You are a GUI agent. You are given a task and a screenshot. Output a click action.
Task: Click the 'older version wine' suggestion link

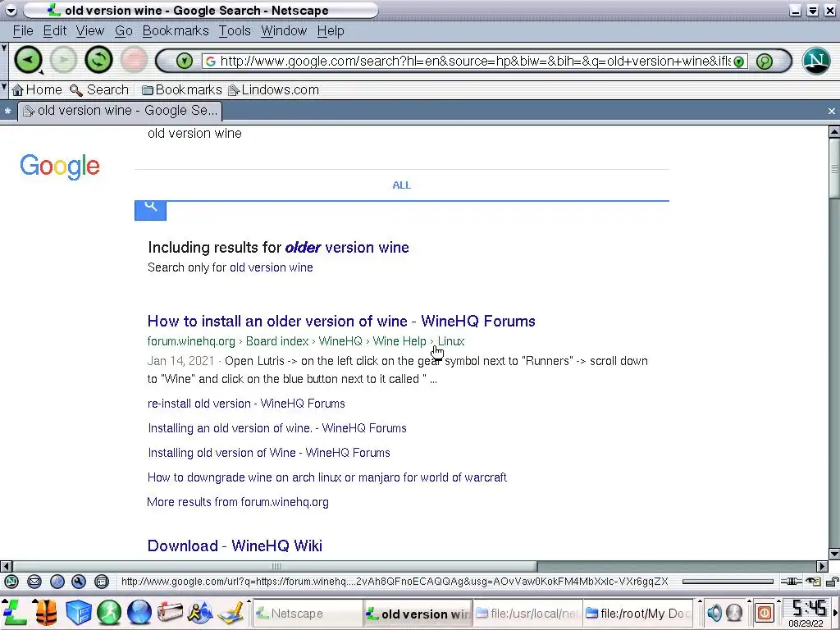(347, 248)
